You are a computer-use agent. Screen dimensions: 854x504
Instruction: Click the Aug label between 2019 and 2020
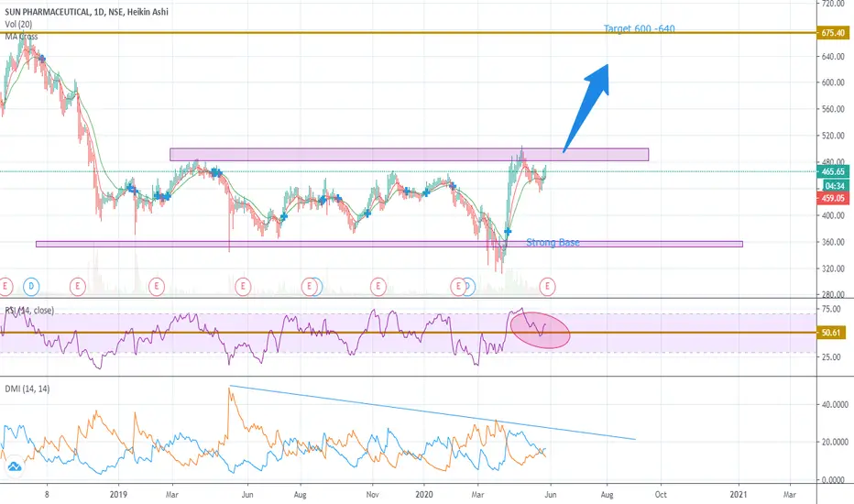pyautogui.click(x=301, y=495)
